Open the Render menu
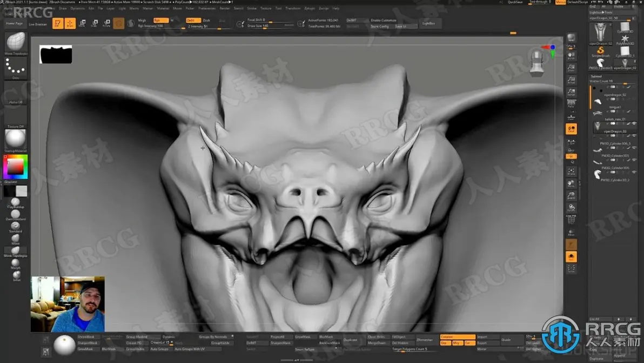 click(225, 8)
